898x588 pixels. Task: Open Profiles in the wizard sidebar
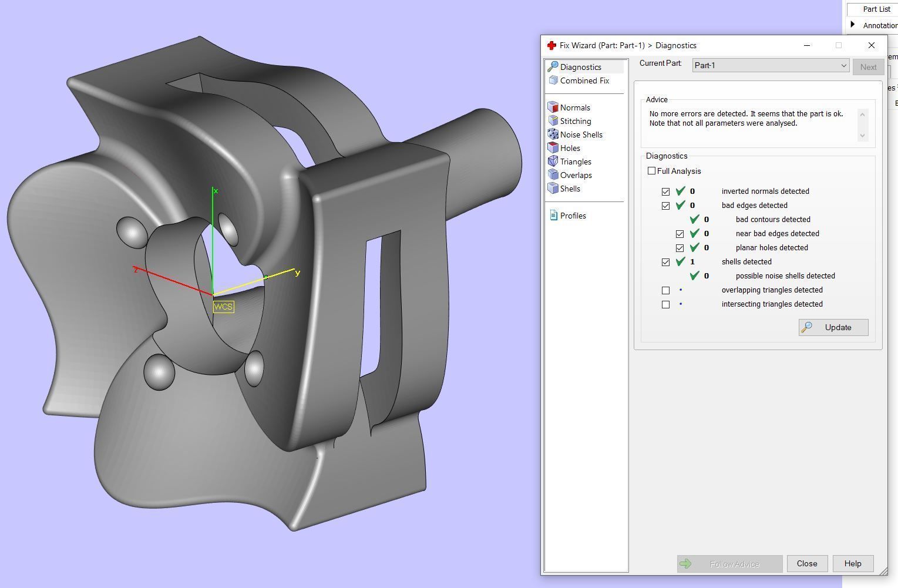pyautogui.click(x=573, y=216)
